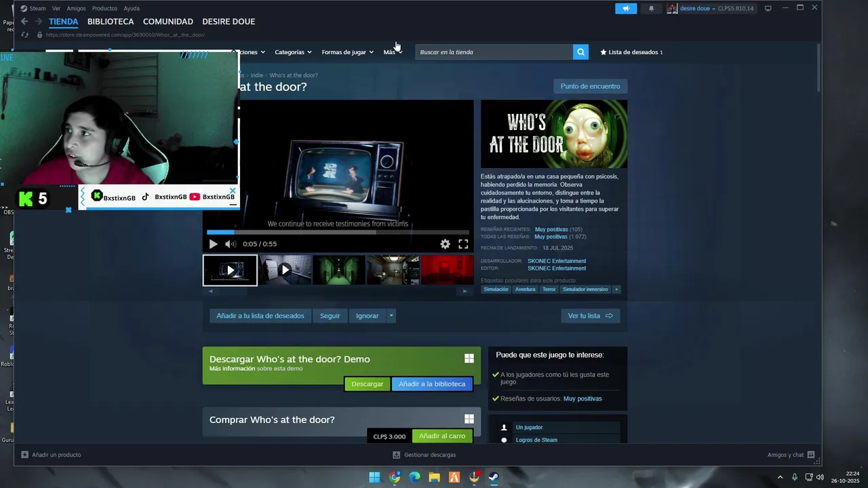Show hidden tray icons chevron

pos(780,477)
